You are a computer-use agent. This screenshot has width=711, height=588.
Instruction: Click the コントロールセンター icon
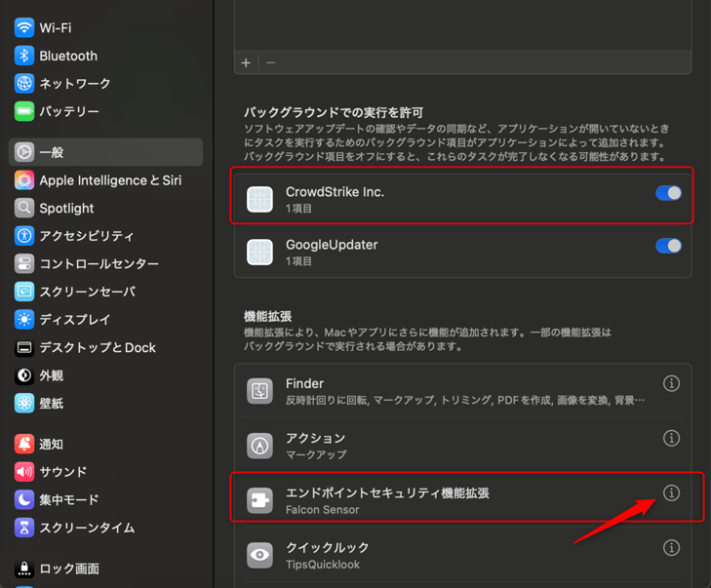coord(24,264)
